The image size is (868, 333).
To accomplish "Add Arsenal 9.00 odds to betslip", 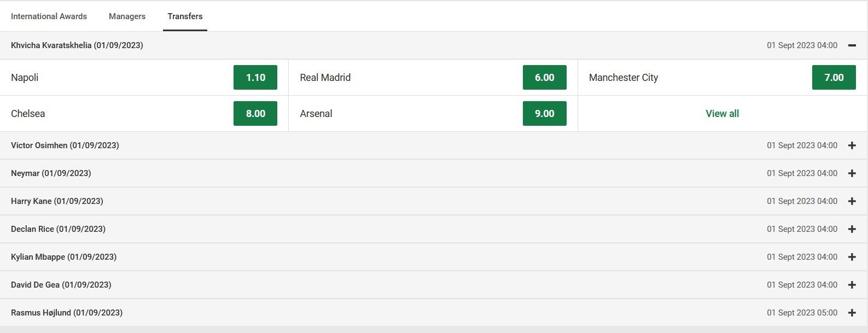I will pyautogui.click(x=544, y=114).
